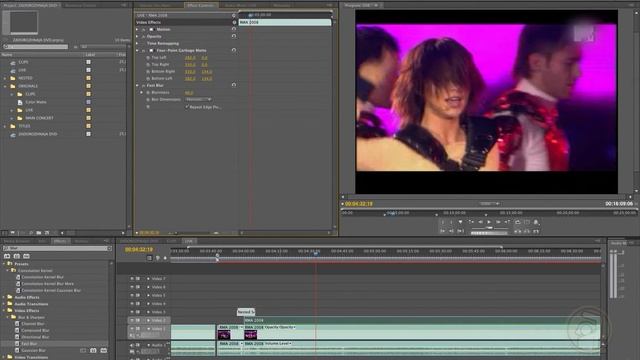Reset the Four-Point Garbage Matte effect
This screenshot has width=640, height=360.
[x=234, y=50]
